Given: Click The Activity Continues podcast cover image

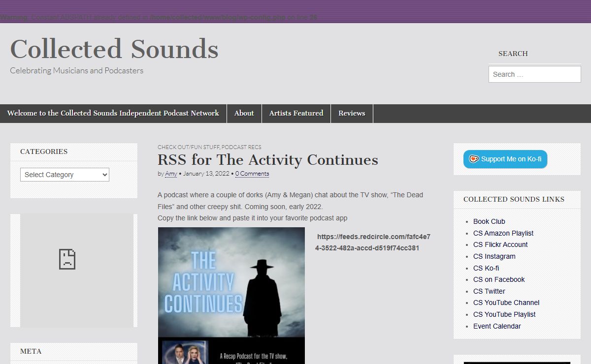Looking at the screenshot, I should click(231, 295).
